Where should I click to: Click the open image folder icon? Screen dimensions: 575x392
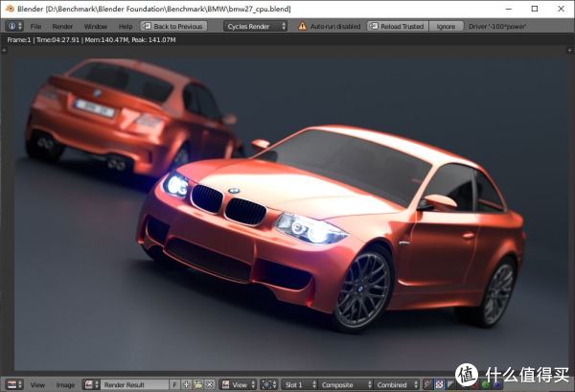point(198,384)
